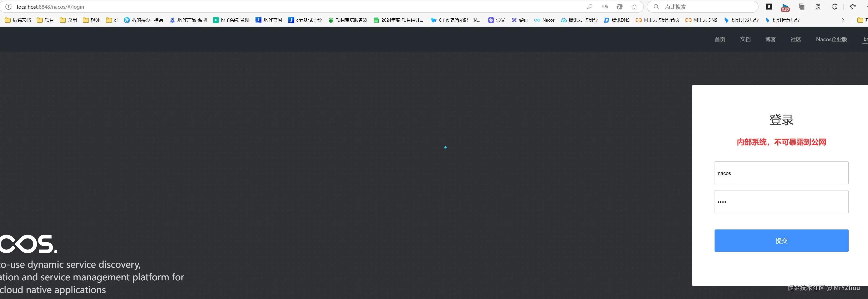Screen dimensions: 868x299
Task: View site information icon in address bar
Action: pyautogui.click(x=8, y=7)
